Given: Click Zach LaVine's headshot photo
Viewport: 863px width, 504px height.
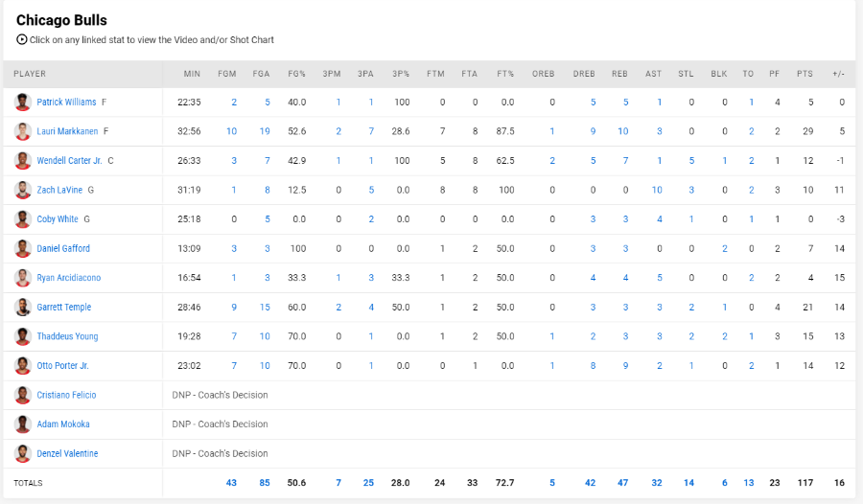Looking at the screenshot, I should (23, 190).
